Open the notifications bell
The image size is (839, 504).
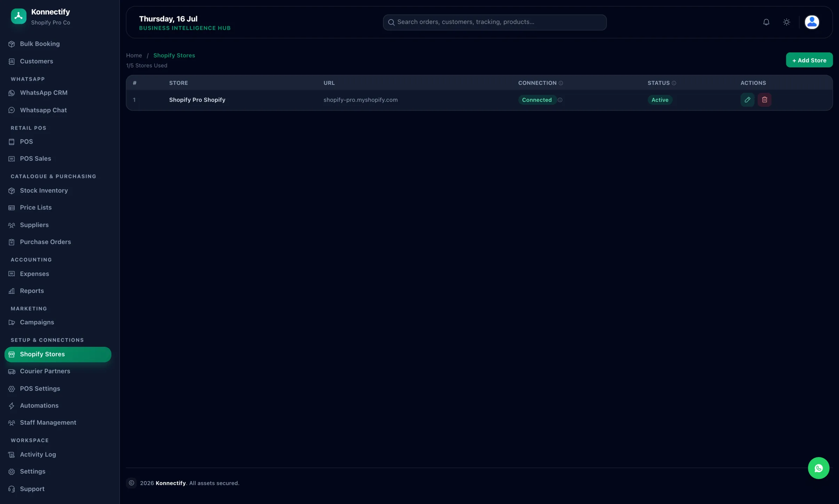766,22
